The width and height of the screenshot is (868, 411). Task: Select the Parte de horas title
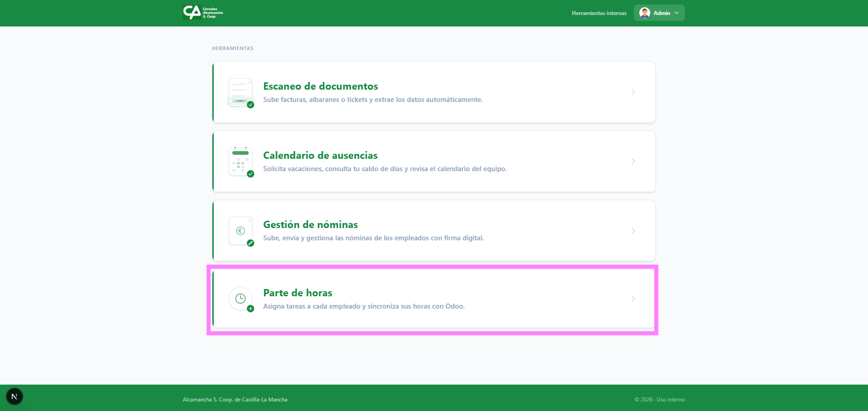pos(297,293)
